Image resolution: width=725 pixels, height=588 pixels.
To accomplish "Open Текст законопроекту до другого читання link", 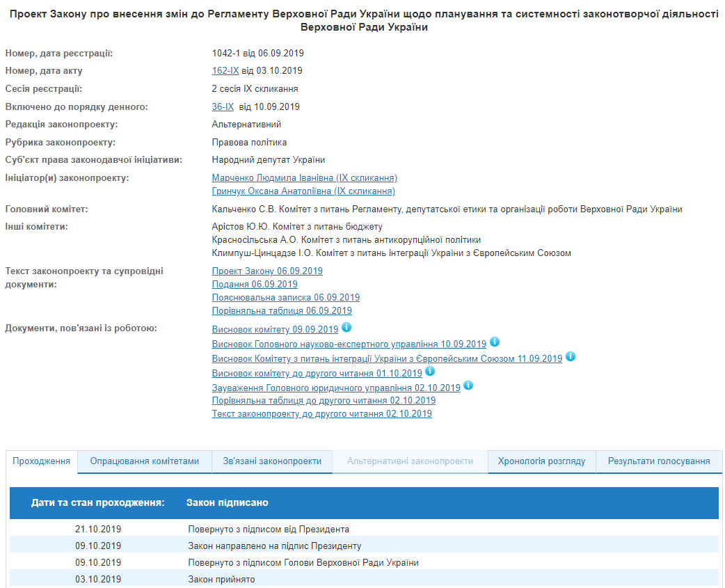I will pyautogui.click(x=321, y=414).
